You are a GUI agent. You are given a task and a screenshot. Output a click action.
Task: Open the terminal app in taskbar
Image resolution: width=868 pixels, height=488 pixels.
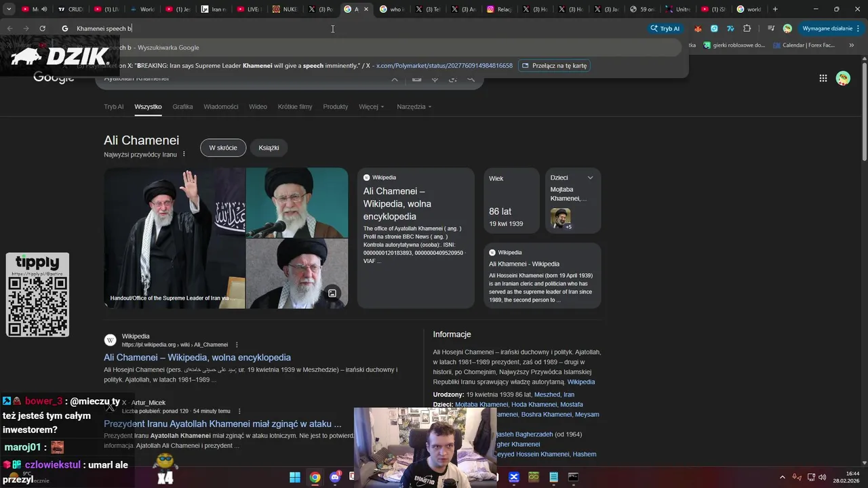pos(573,477)
